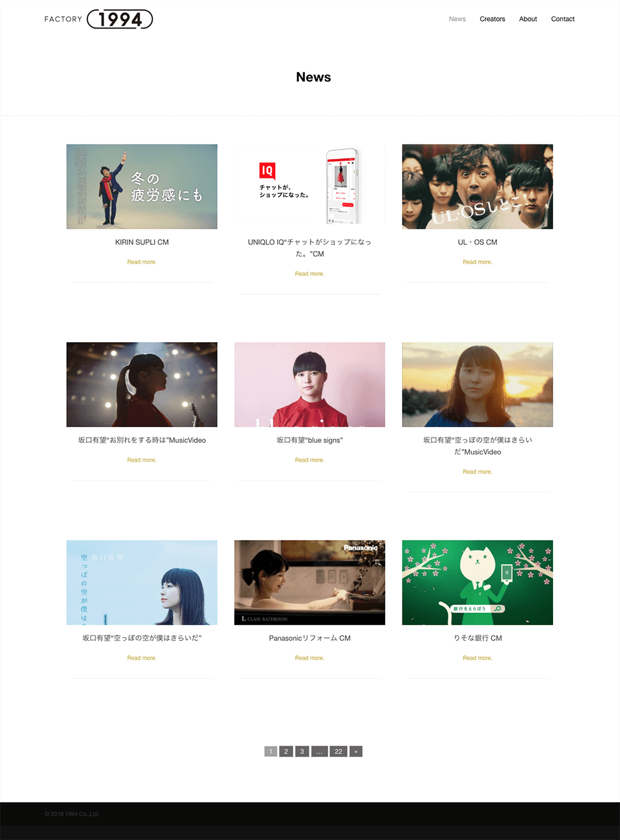The image size is (620, 840).
Task: Go to the About page
Action: (528, 19)
